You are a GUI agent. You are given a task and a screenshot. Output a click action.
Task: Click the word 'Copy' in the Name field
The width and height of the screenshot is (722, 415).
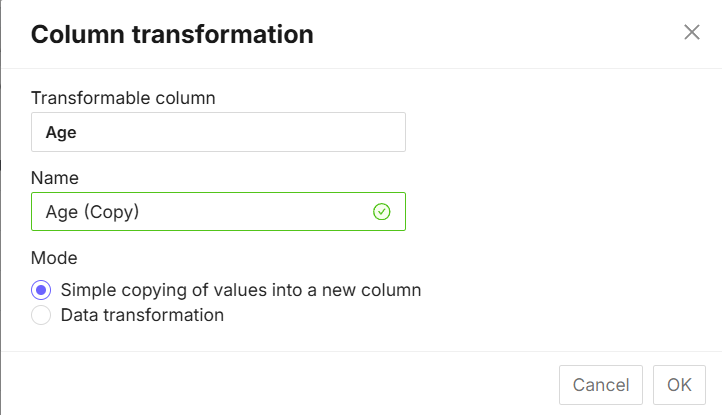[110, 212]
